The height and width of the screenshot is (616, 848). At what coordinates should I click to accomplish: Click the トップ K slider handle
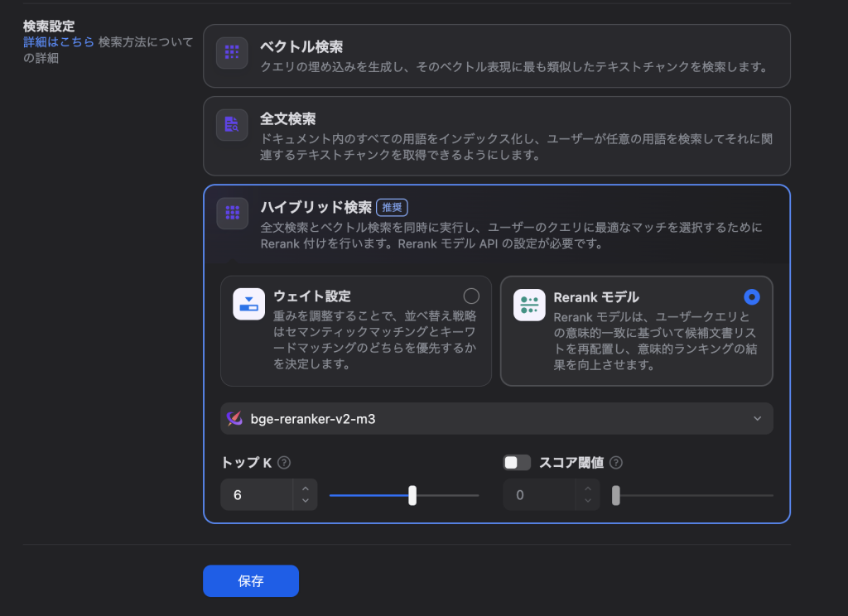click(412, 495)
